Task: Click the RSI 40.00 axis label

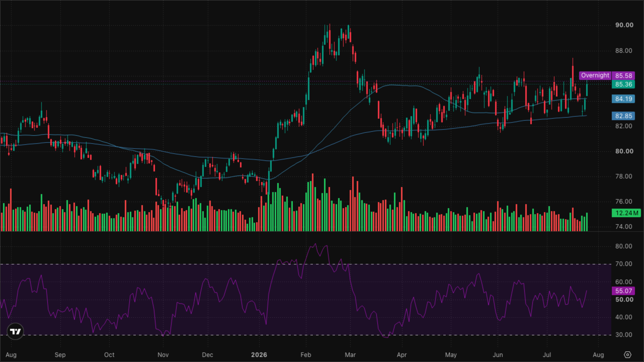Action: point(624,317)
